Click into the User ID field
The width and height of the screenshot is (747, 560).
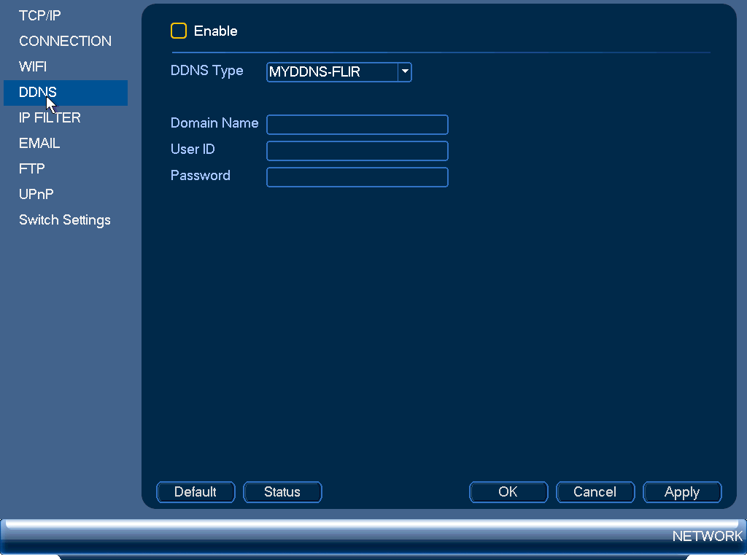point(357,151)
